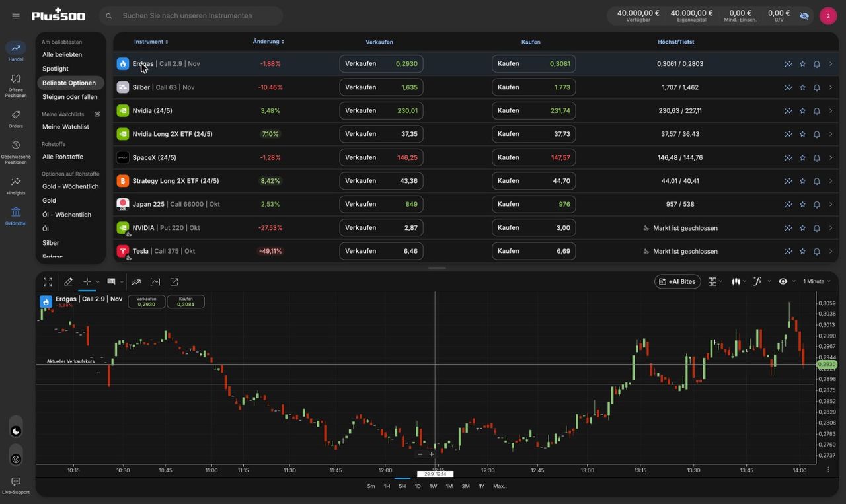Expand Erdgas row details with the right chevron

pyautogui.click(x=831, y=64)
